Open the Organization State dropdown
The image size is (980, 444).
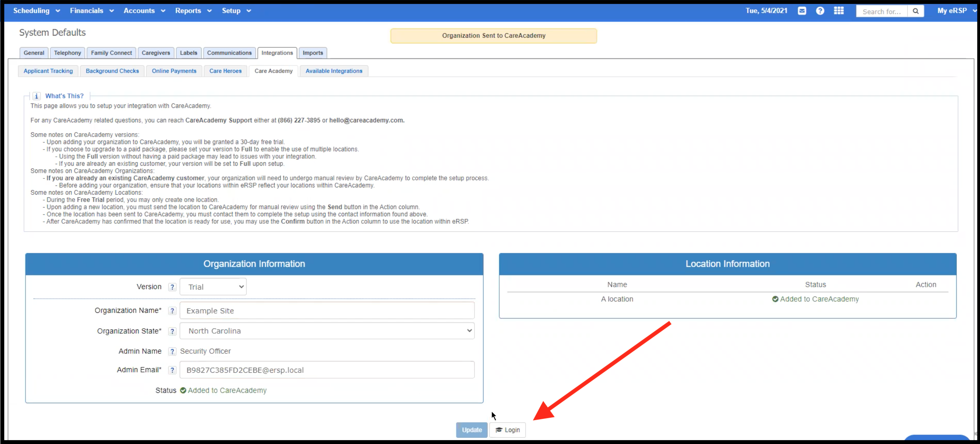click(327, 331)
